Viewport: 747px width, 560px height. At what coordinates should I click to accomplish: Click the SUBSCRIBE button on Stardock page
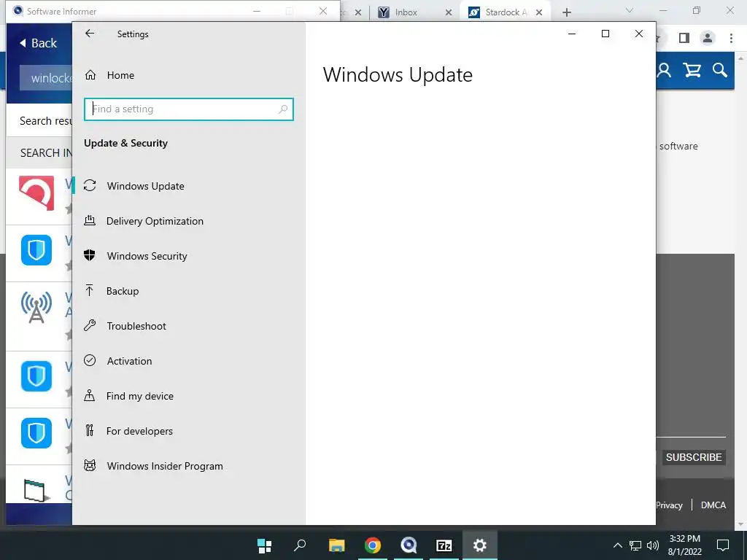[x=694, y=457]
